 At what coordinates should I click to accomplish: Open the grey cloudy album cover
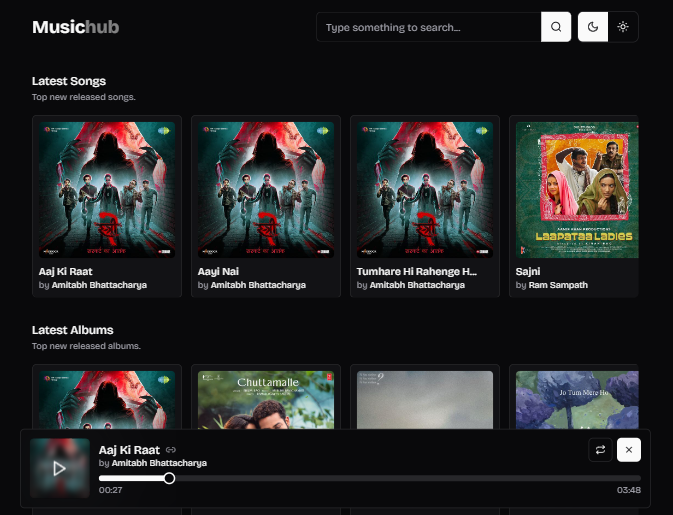(x=425, y=400)
